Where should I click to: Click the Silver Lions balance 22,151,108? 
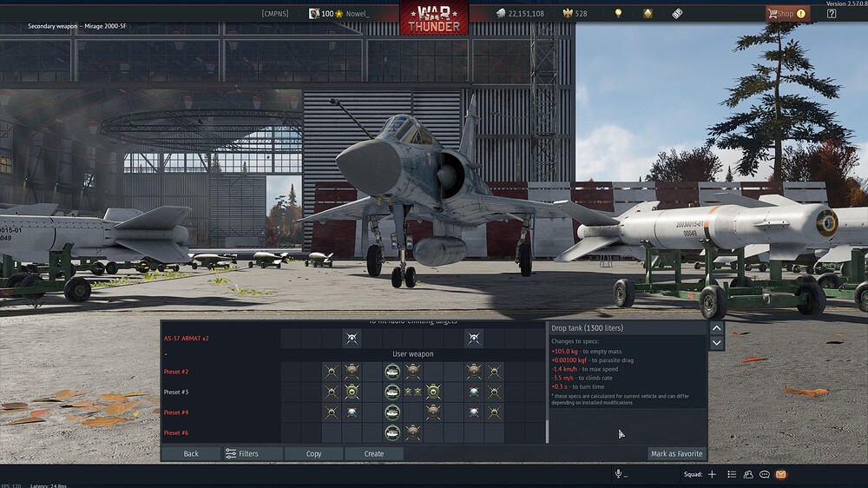tap(520, 13)
